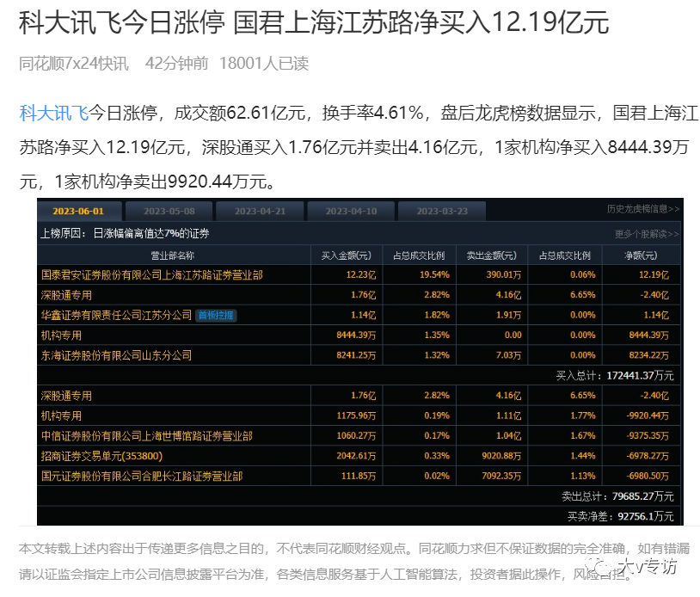Click 国泰君安上海江苏路证券营业部 row name
Viewport: 700px width, 597px height.
[x=152, y=274]
